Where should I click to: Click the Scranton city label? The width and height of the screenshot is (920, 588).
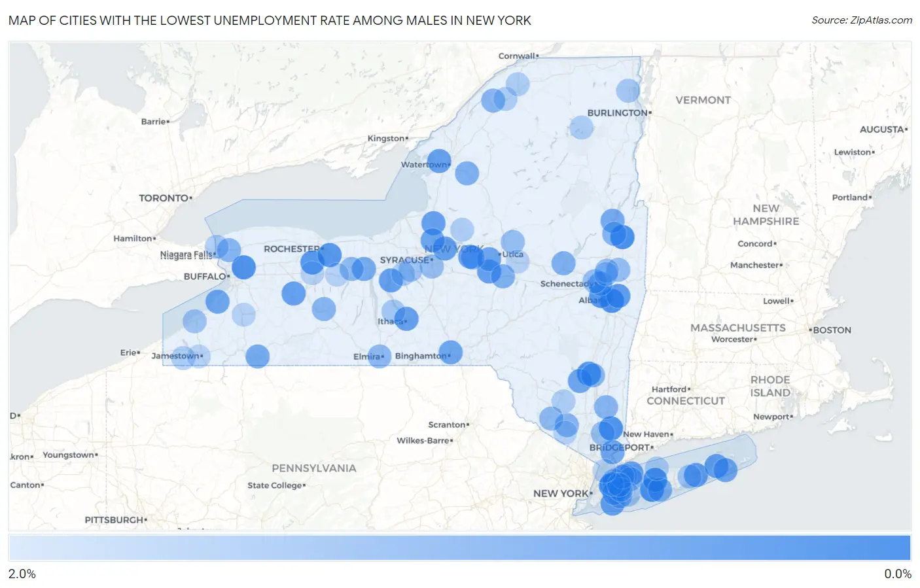[x=447, y=424]
